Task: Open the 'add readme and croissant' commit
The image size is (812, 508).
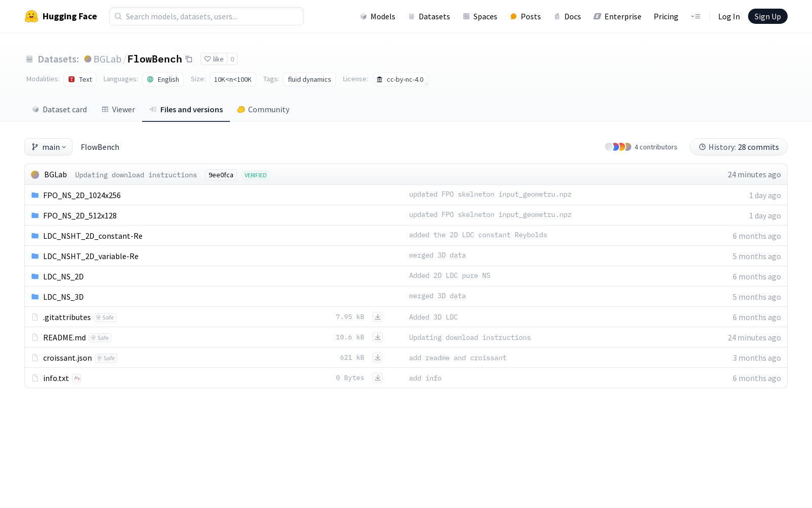Action: 458,358
